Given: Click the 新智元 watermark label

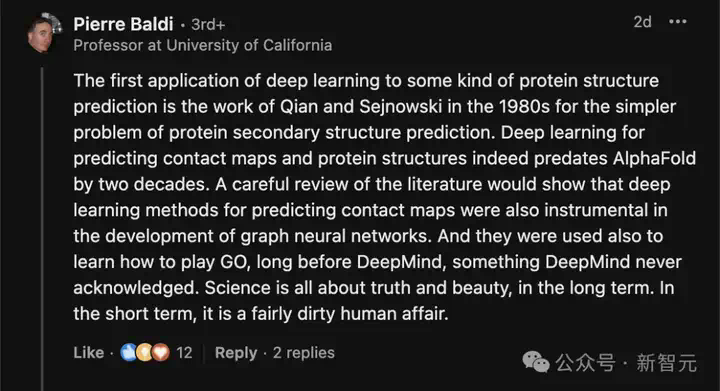Looking at the screenshot, I should 666,363.
